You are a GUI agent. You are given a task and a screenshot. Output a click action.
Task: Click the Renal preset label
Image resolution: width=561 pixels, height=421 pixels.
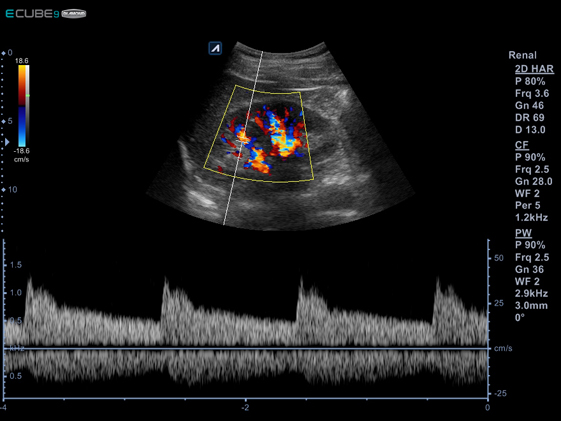[x=522, y=55]
